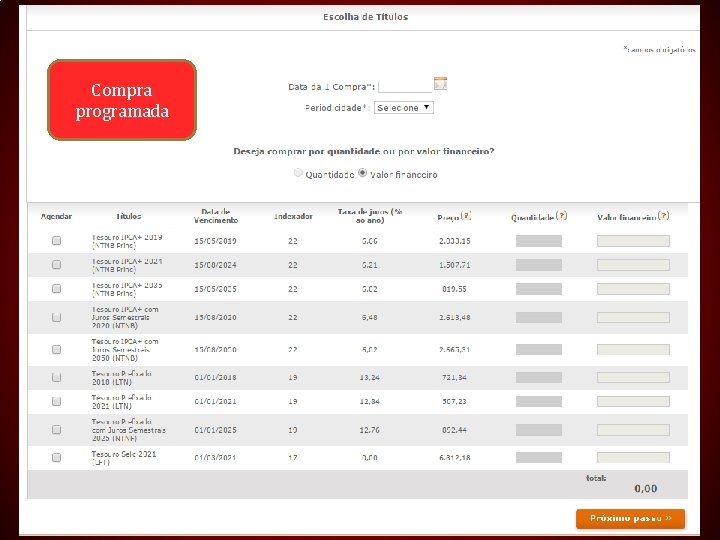This screenshot has width=720, height=540.
Task: Open the calendar picker beside the purchase date field
Action: [x=440, y=84]
